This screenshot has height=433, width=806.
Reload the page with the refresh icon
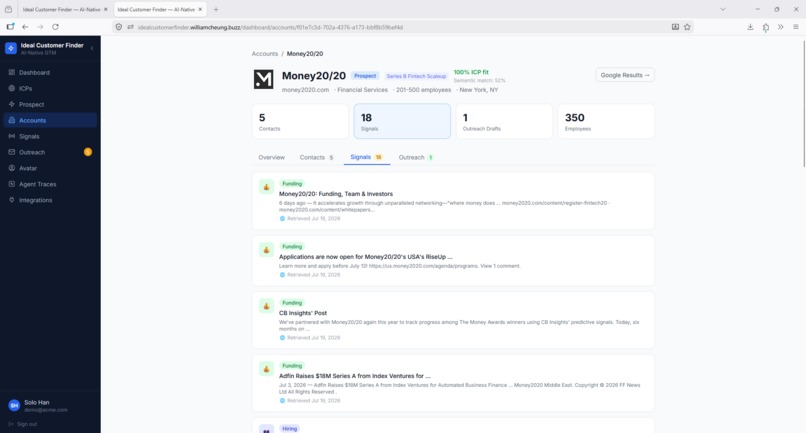tap(56, 27)
